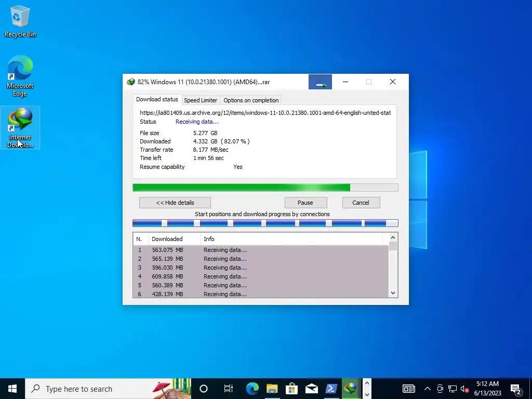Launch Microsoft Edge from the taskbar
532x399 pixels.
[x=252, y=389]
